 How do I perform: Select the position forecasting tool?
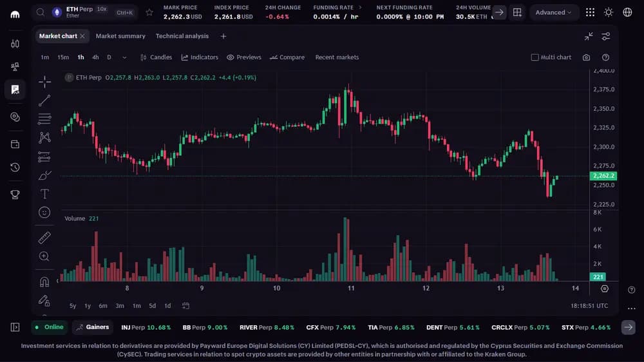coord(44,157)
